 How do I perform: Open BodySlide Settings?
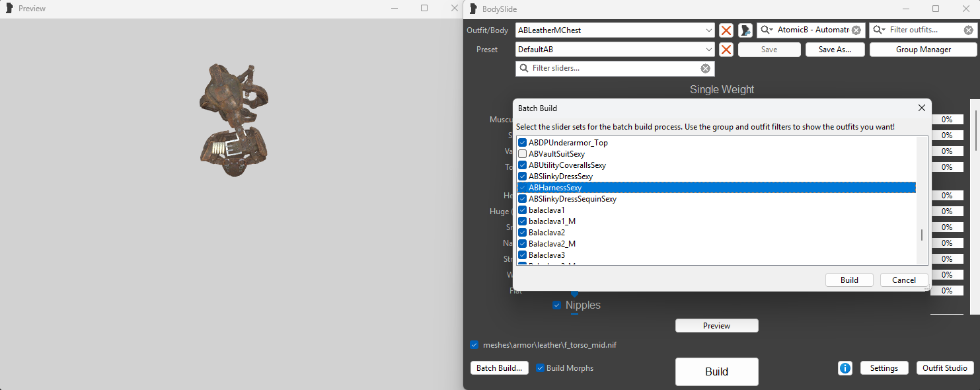(x=884, y=368)
